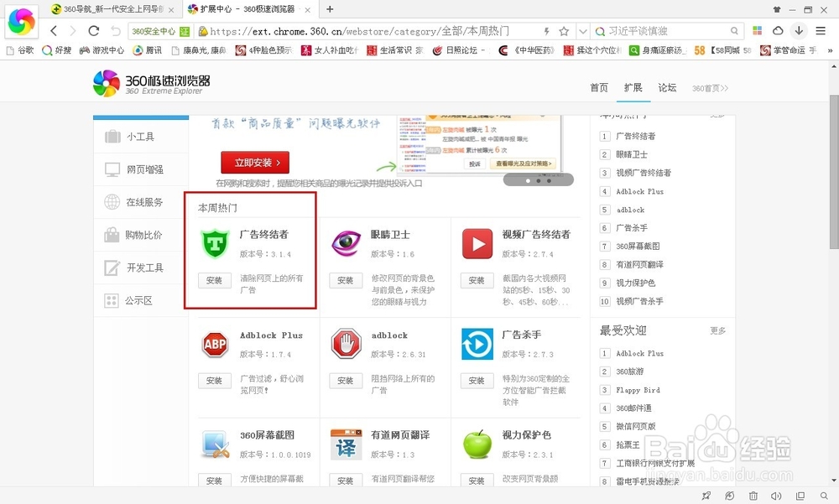Select the middle banner carousel dot

point(539,181)
